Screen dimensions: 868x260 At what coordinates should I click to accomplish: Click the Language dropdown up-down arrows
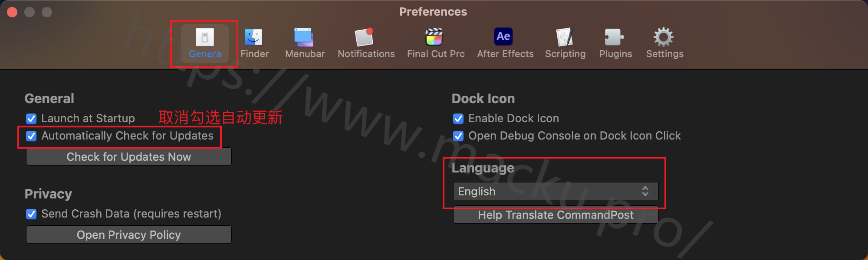point(645,191)
